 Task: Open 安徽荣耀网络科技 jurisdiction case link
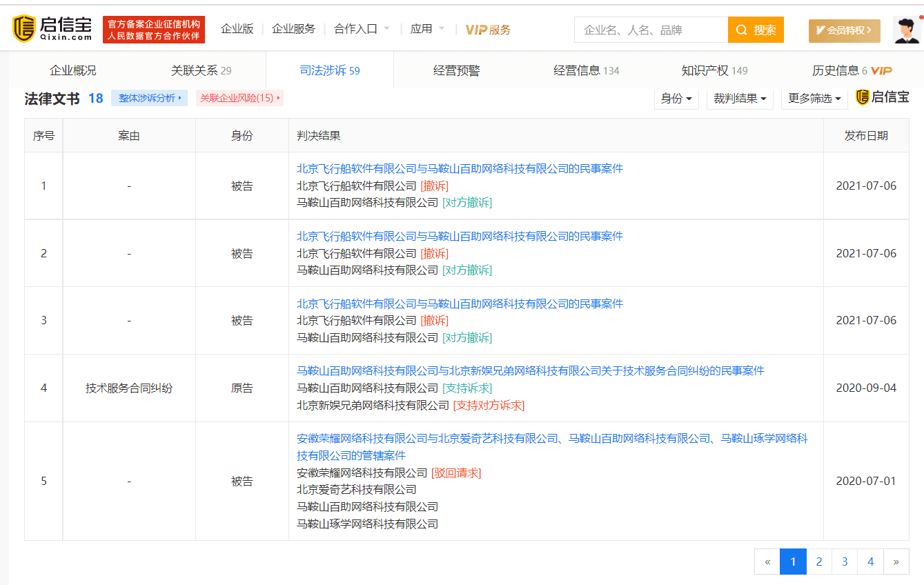(552, 447)
